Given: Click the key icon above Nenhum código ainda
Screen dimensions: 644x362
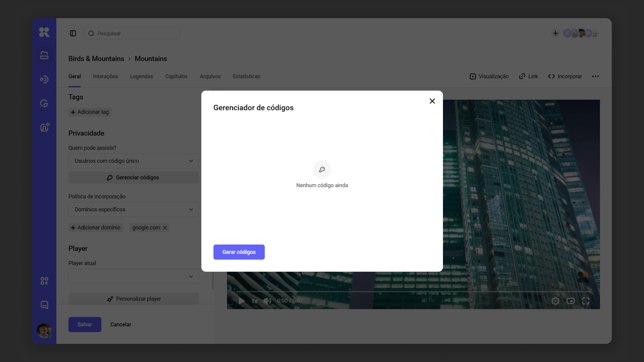Looking at the screenshot, I should tap(322, 169).
